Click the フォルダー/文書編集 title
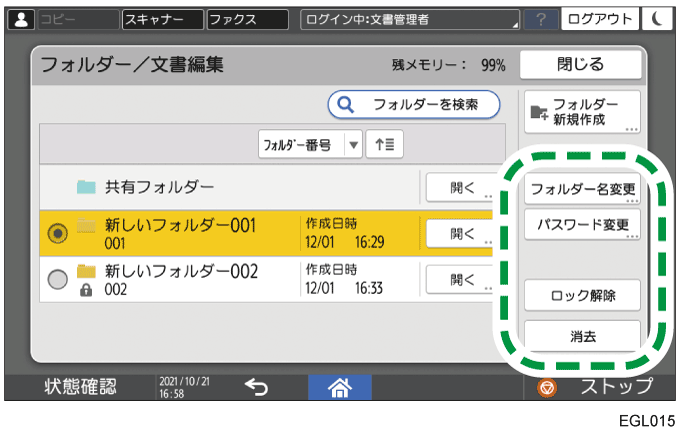This screenshot has height=431, width=679. [x=132, y=65]
